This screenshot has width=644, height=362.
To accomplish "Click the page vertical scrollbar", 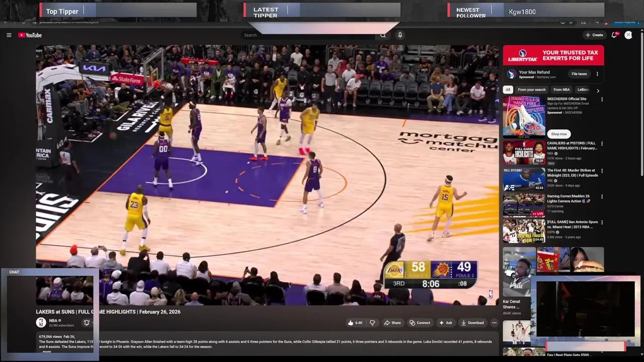I will coord(641,103).
